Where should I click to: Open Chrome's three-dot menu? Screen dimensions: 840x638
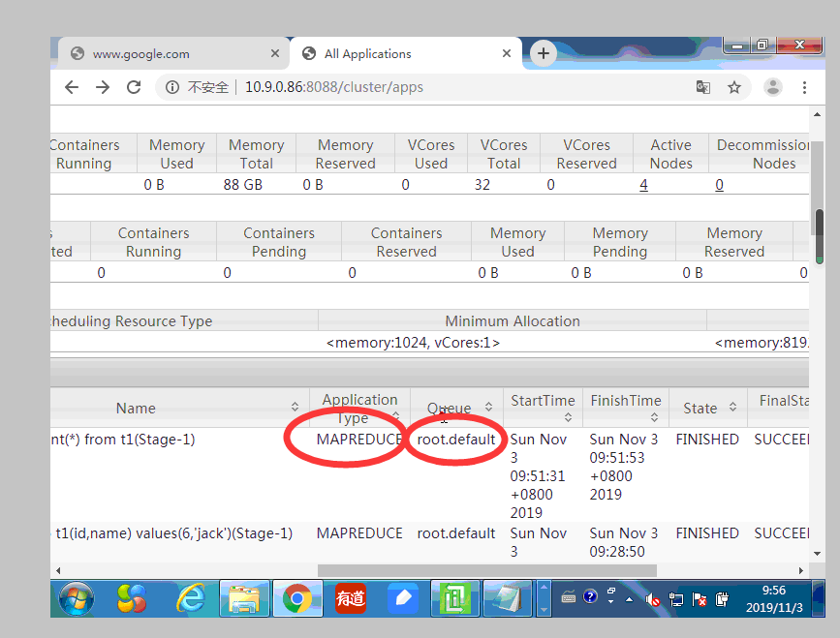(x=804, y=87)
